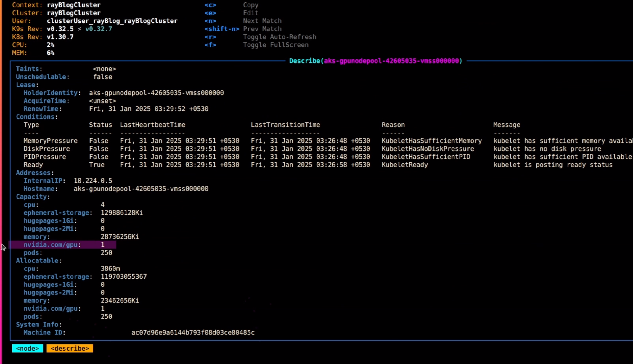This screenshot has height=364, width=633.
Task: Click the Allocatable nvidia.com/gpu label
Action: [52, 309]
